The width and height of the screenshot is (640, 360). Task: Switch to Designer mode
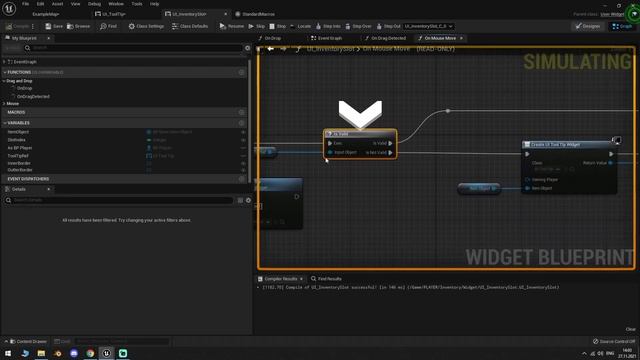click(588, 26)
